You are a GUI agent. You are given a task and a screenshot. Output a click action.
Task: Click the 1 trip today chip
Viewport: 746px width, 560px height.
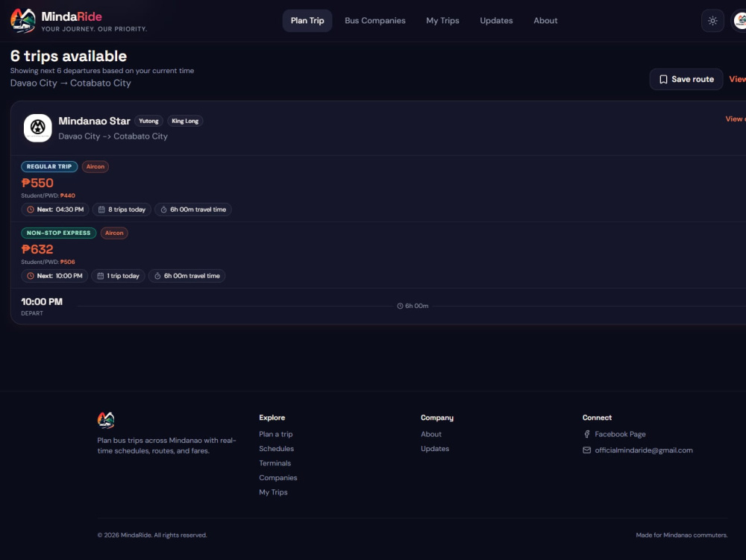[118, 276]
